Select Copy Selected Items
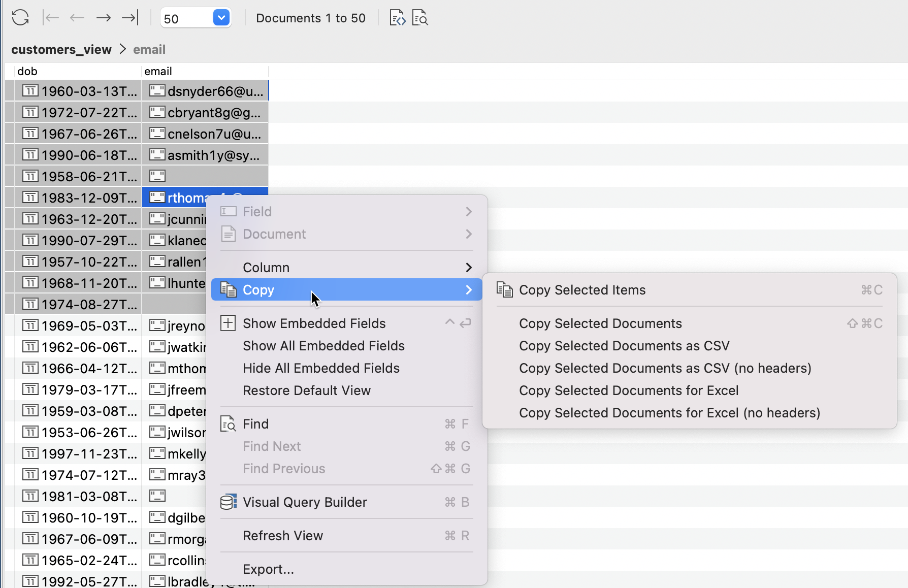This screenshot has width=908, height=588. tap(581, 289)
